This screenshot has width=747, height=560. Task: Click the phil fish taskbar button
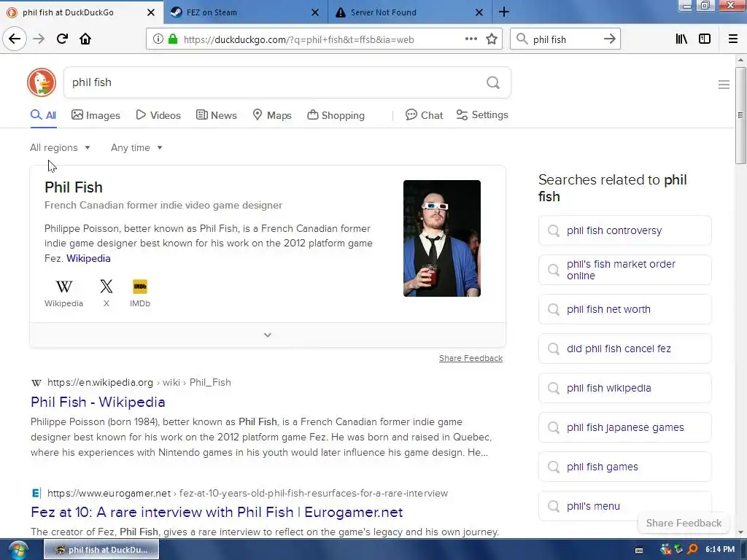point(101,550)
